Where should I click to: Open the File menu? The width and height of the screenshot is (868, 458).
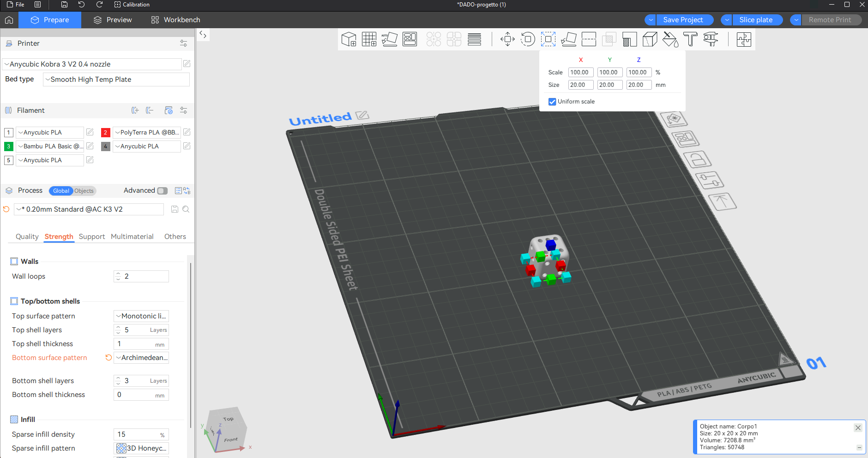15,5
